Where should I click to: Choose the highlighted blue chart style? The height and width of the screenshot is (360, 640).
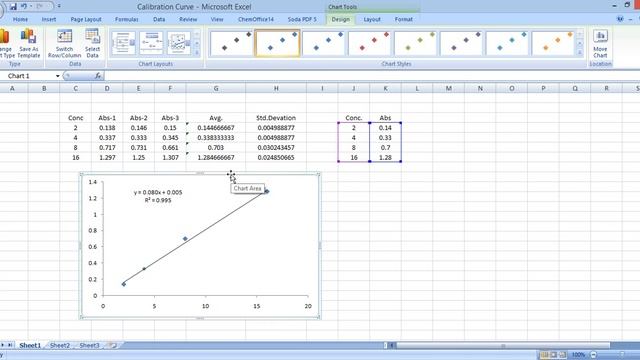tap(278, 43)
